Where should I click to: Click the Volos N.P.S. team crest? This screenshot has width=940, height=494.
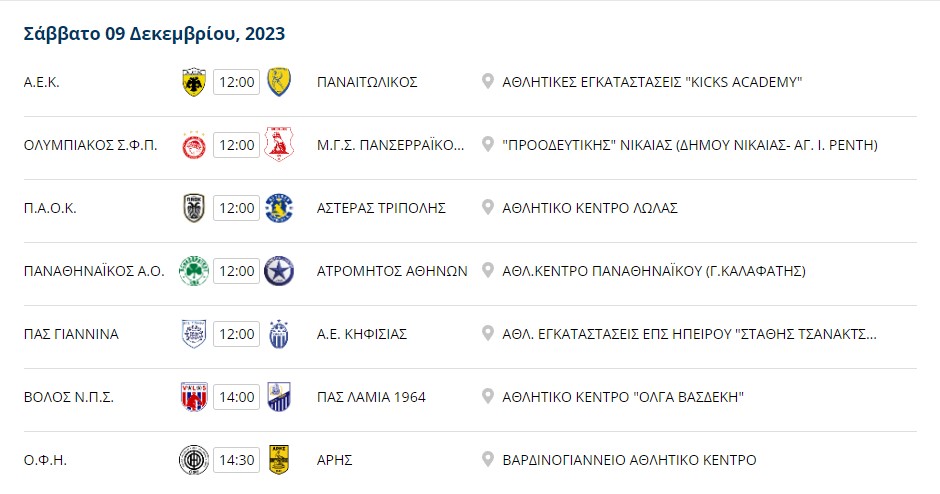point(194,397)
